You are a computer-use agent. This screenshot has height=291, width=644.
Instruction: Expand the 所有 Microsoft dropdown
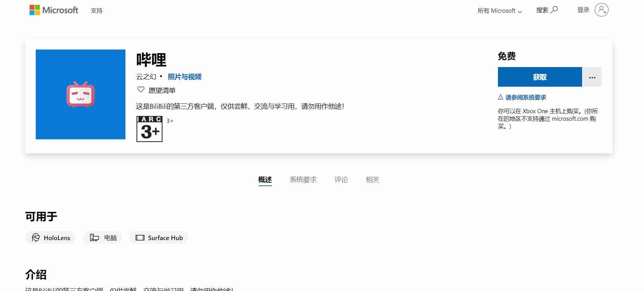point(500,11)
